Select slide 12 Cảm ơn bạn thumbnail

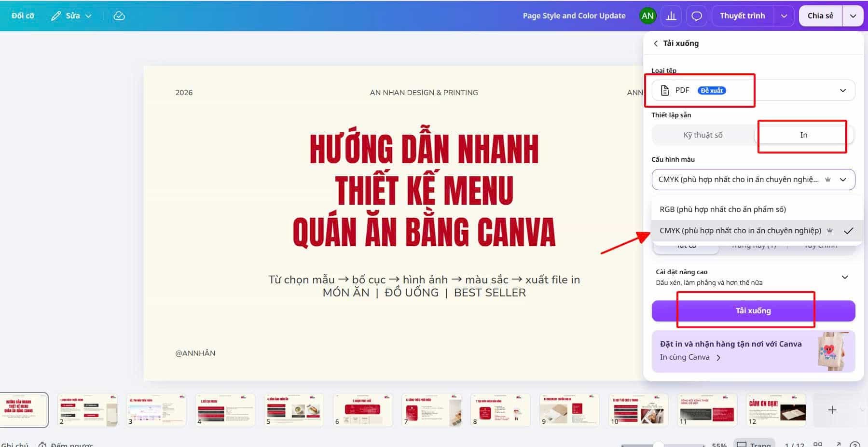tap(776, 410)
